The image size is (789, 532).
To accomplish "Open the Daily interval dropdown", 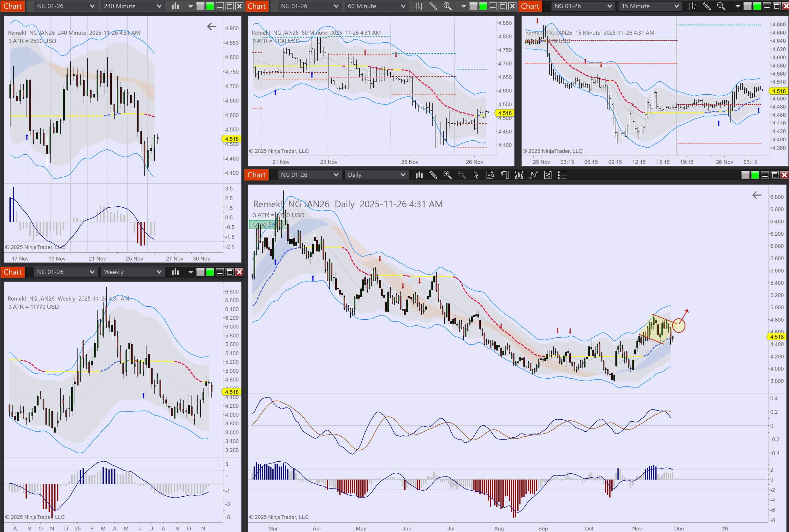I will click(x=376, y=175).
